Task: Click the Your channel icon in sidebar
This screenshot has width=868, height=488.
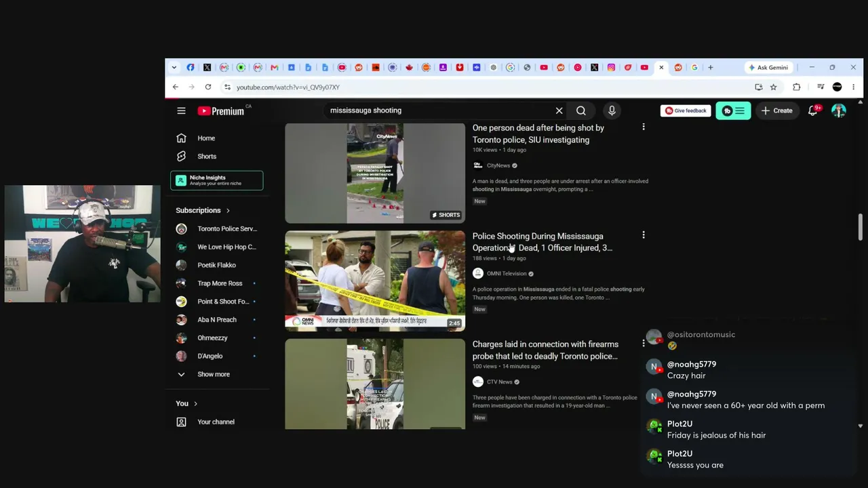Action: [x=181, y=422]
